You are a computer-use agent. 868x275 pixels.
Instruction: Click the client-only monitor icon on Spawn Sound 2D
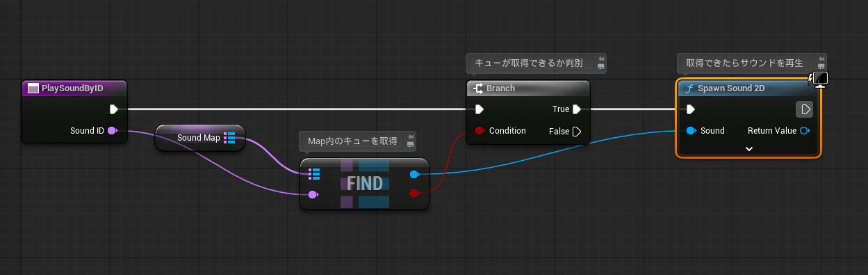pos(820,80)
